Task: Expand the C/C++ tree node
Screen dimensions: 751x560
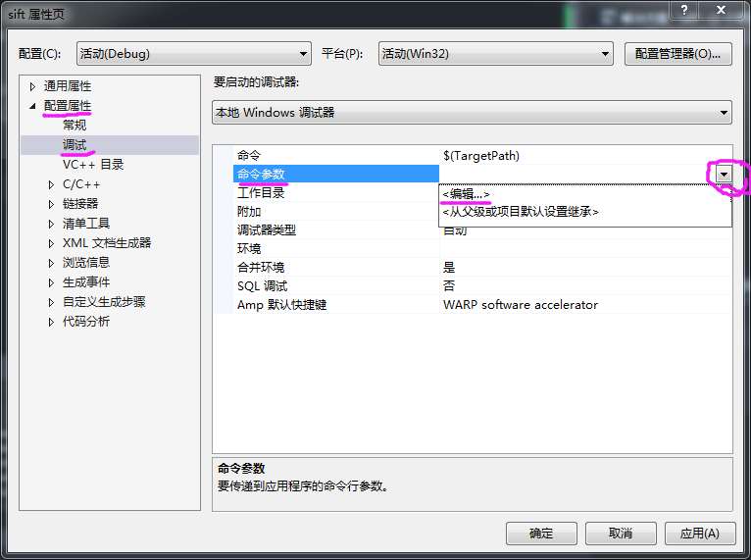Action: tap(51, 185)
